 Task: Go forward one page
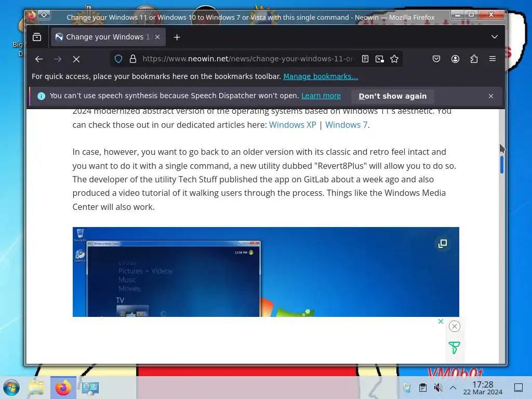[x=58, y=59]
